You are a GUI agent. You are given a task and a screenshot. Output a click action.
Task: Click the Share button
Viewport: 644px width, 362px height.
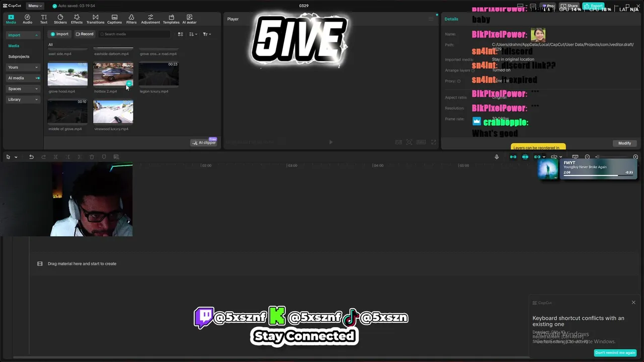coord(570,6)
